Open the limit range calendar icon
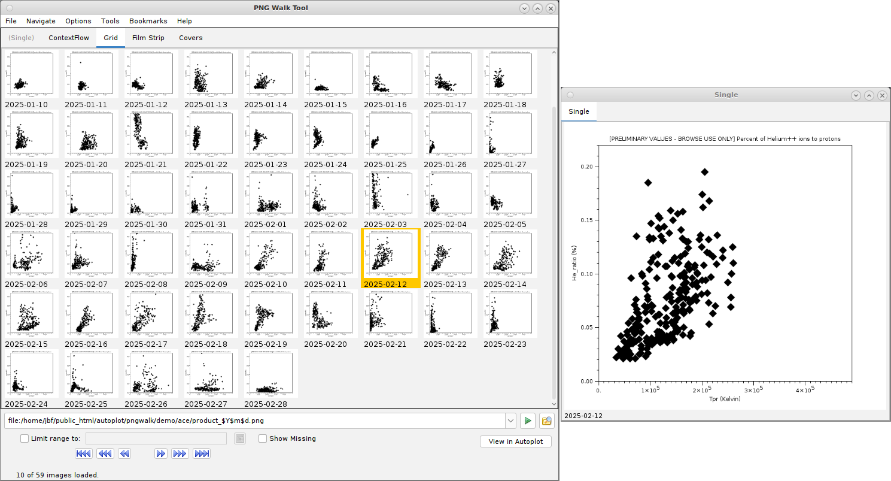Image resolution: width=891 pixels, height=481 pixels. (241, 438)
